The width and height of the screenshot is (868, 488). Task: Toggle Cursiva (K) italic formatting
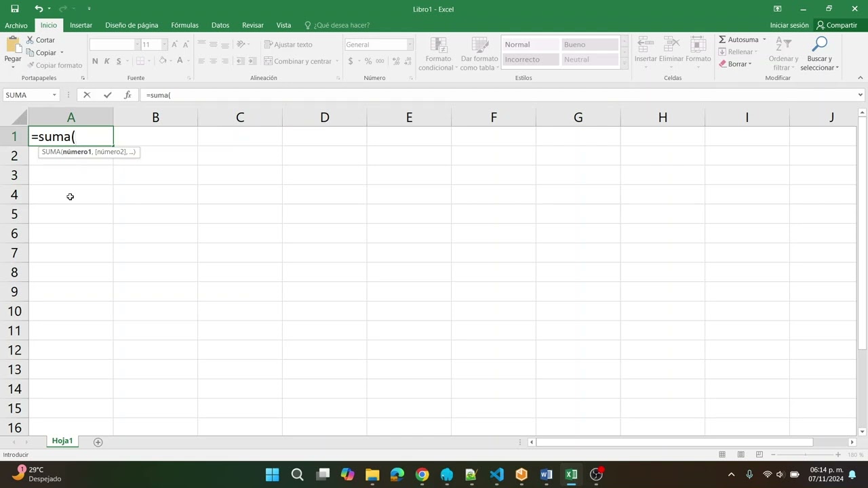click(106, 61)
